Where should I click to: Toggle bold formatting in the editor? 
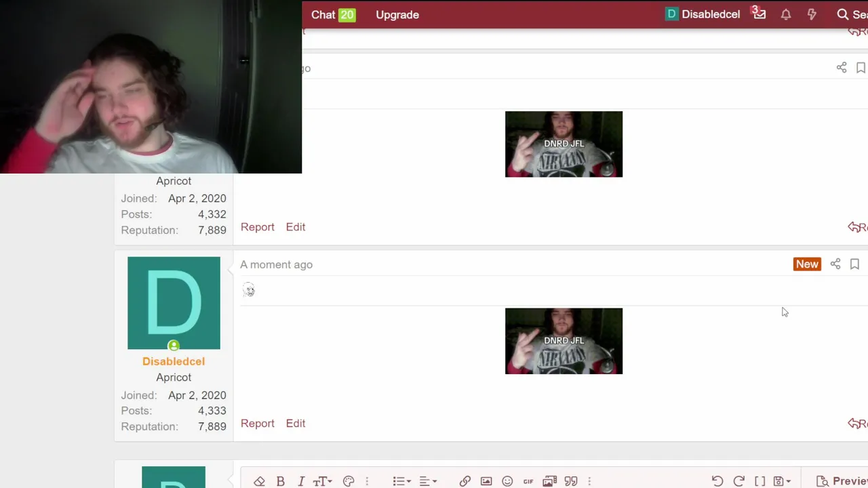point(280,481)
